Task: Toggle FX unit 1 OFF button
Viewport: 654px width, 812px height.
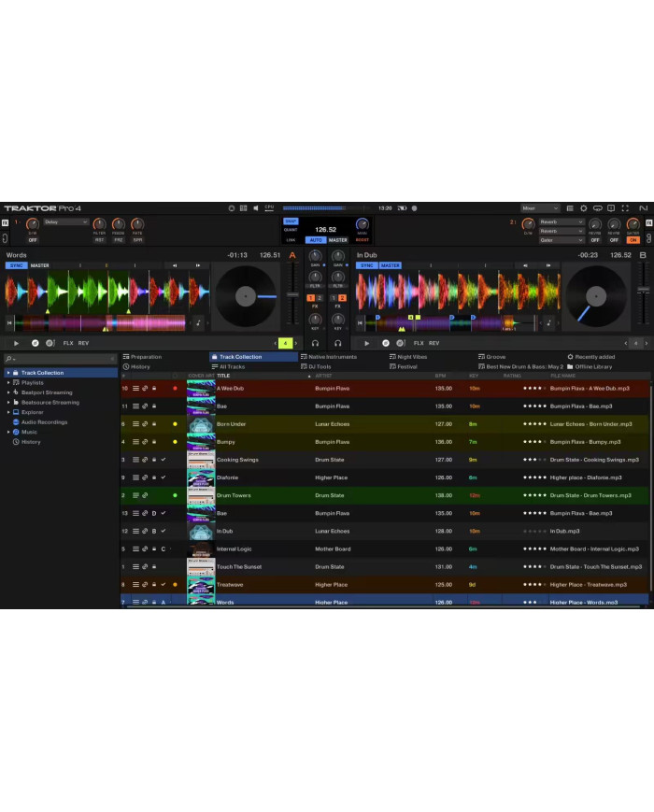Action: coord(33,240)
